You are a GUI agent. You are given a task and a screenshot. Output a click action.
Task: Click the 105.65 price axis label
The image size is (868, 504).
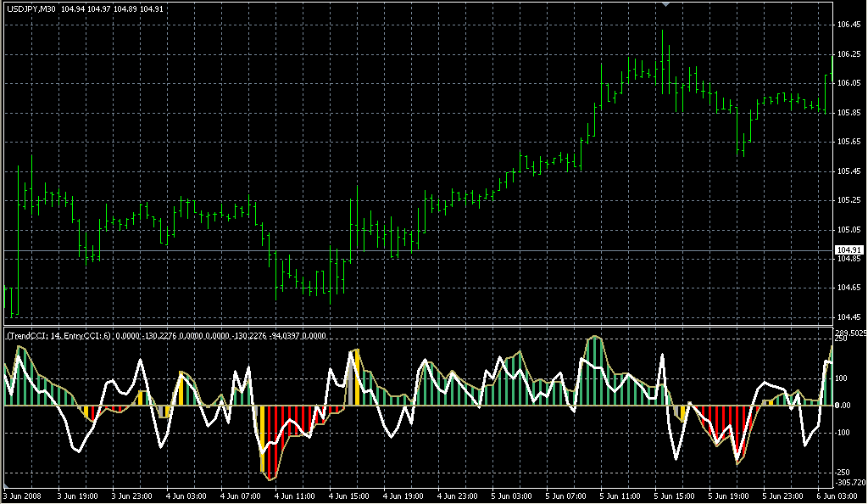coord(848,142)
